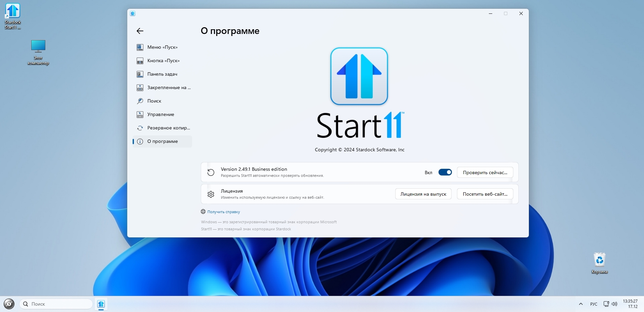The image size is (644, 312).
Task: Open the clock showing 13:35:27
Action: (x=630, y=304)
